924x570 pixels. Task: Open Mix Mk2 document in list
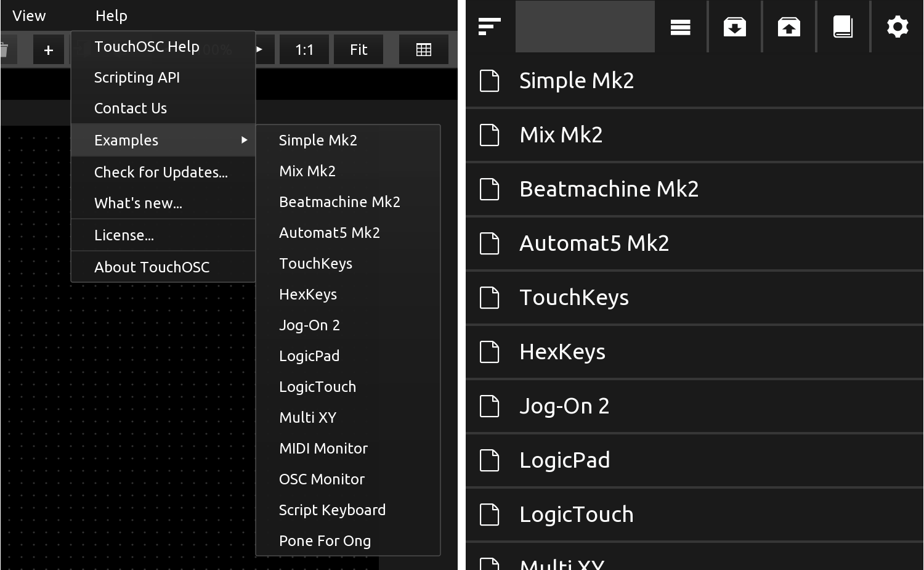point(694,135)
